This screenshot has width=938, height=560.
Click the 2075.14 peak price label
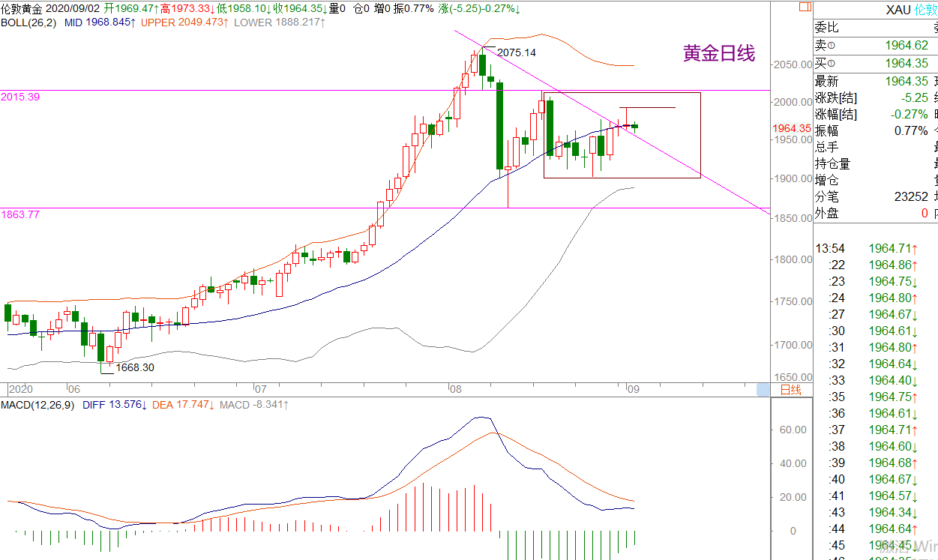(517, 52)
